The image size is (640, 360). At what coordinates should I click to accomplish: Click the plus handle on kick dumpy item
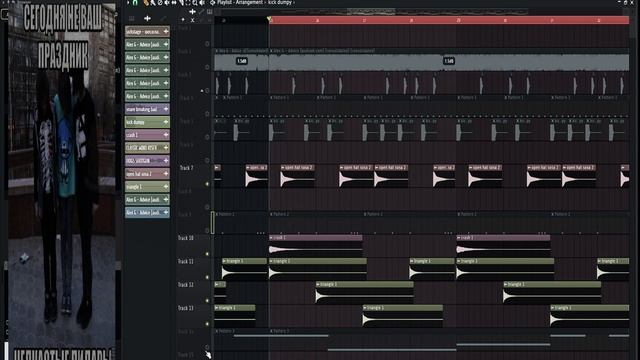[166, 122]
